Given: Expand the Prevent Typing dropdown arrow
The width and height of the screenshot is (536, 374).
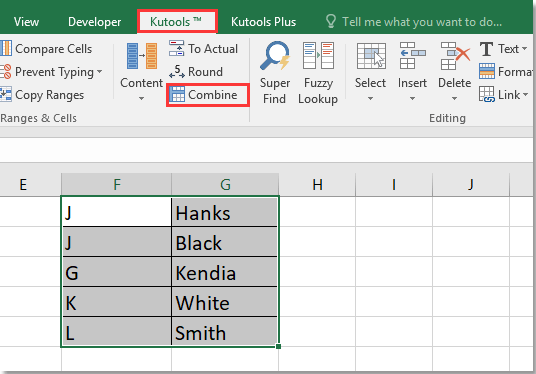Looking at the screenshot, I should click(x=99, y=72).
